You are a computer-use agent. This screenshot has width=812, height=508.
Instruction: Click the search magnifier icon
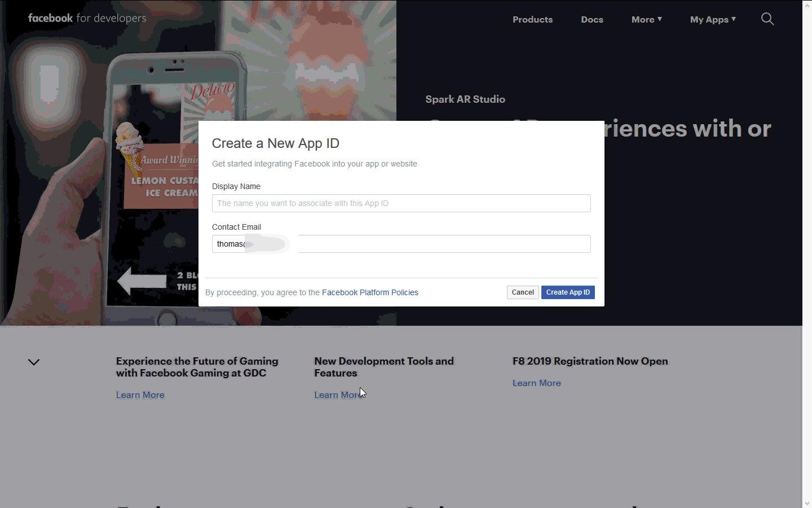[767, 19]
